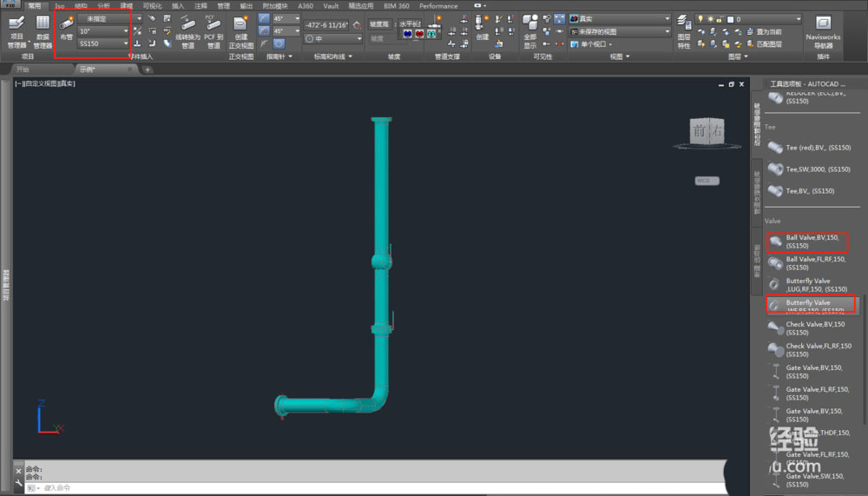Image resolution: width=868 pixels, height=496 pixels.
Task: Click the 布管 route pipe tool
Action: (66, 27)
